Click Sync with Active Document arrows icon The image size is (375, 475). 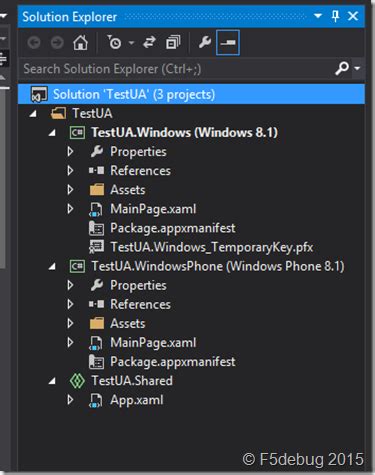149,43
